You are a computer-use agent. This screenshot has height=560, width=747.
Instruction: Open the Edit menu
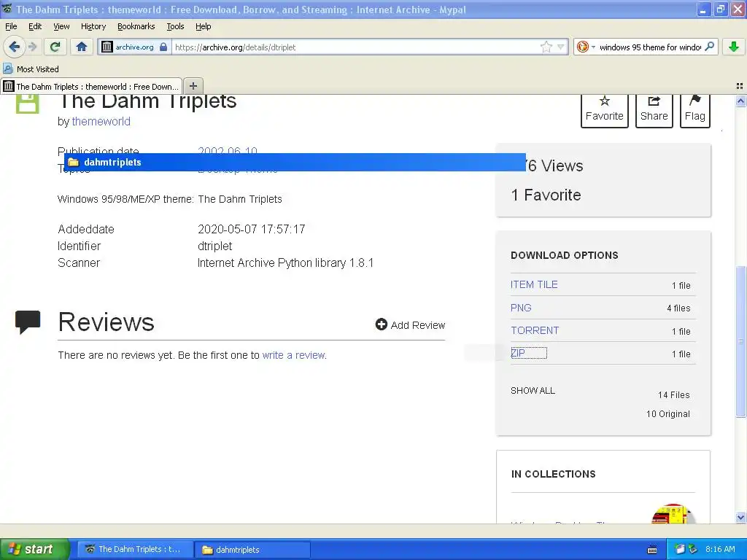(x=35, y=26)
